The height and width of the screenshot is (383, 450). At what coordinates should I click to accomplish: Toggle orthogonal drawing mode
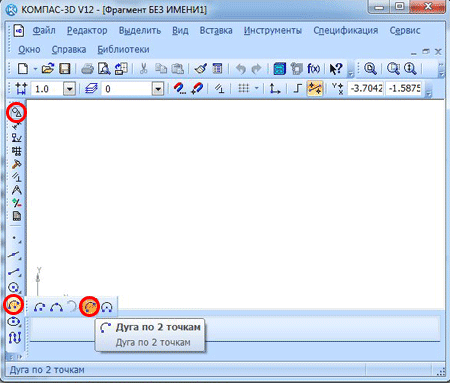297,89
